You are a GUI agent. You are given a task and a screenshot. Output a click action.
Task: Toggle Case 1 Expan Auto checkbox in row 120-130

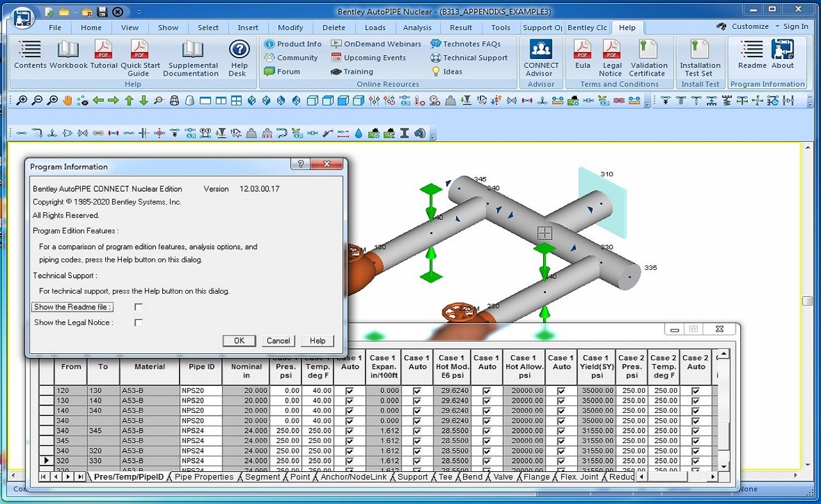[x=418, y=391]
